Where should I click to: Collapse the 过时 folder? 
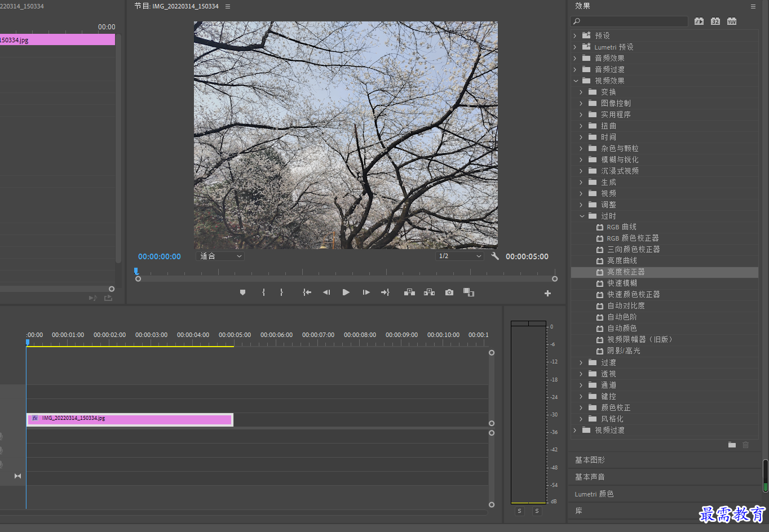[x=582, y=216]
